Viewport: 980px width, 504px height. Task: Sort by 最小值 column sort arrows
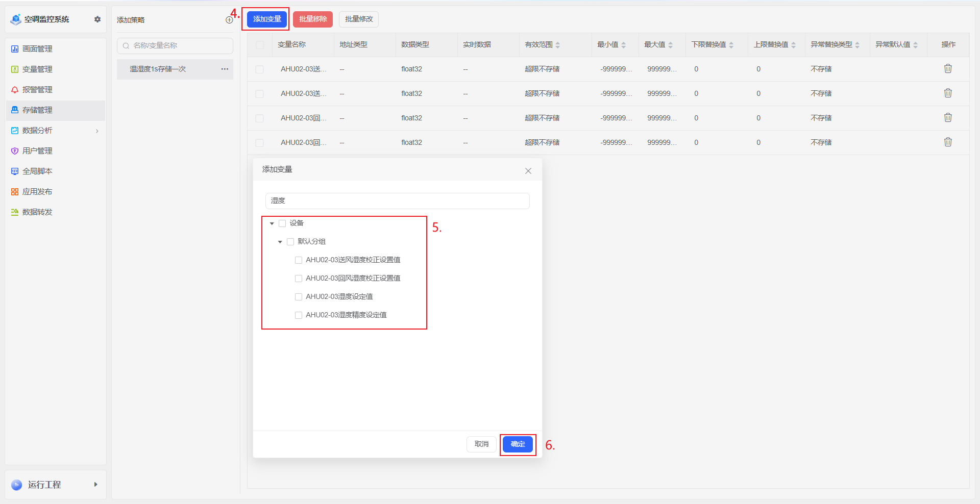tap(624, 45)
